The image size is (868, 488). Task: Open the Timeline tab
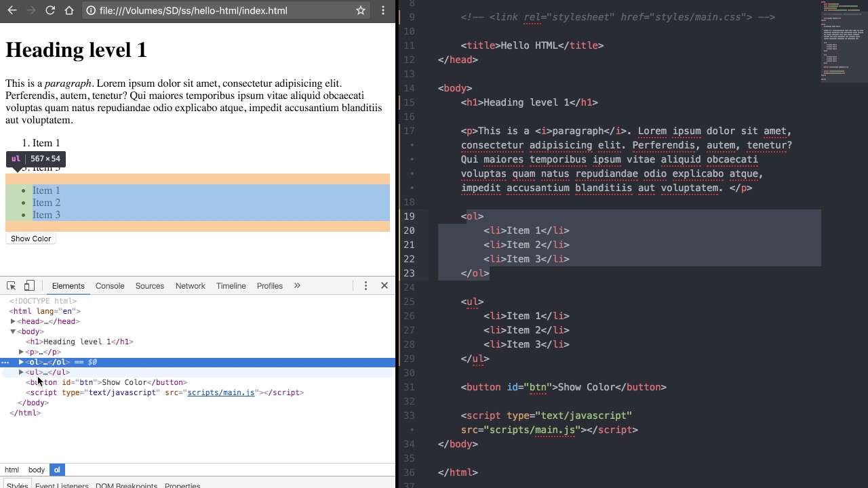231,286
